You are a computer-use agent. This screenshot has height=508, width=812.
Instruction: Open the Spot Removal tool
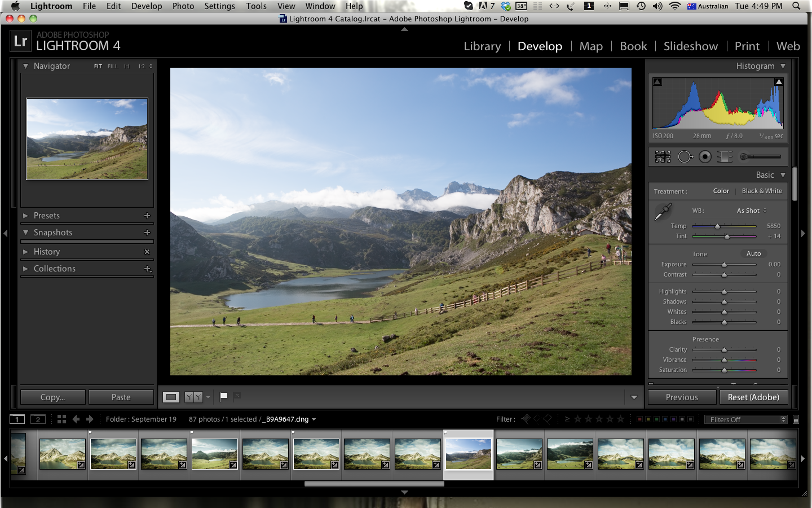tap(686, 156)
